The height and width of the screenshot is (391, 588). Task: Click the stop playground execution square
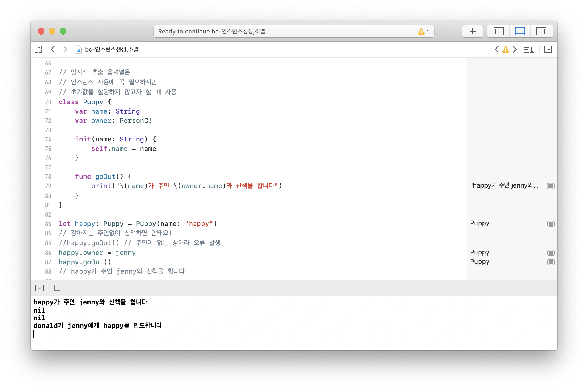57,288
